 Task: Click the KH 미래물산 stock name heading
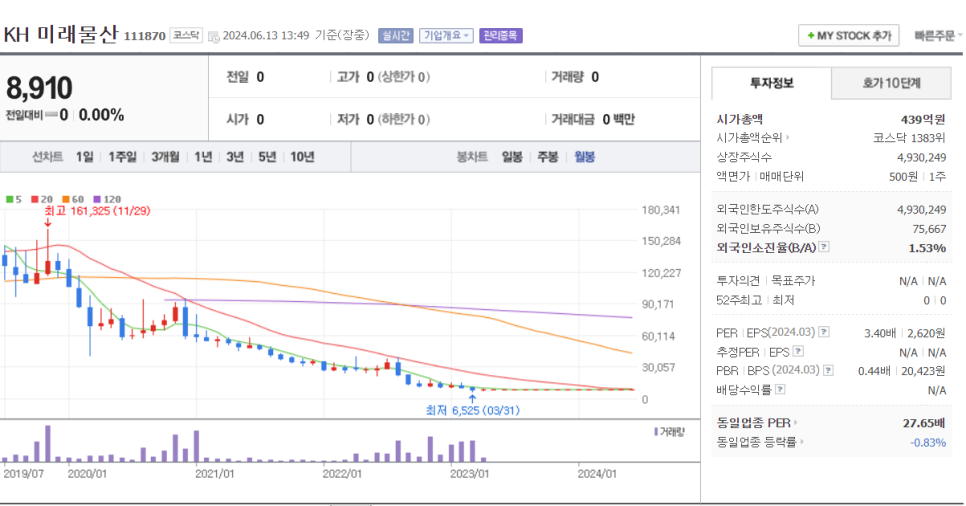[60, 35]
